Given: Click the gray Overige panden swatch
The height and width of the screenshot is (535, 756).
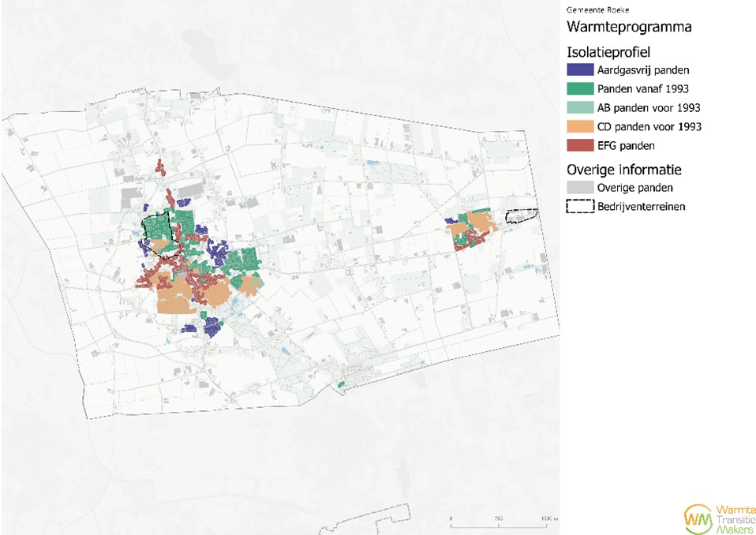Looking at the screenshot, I should [x=579, y=188].
